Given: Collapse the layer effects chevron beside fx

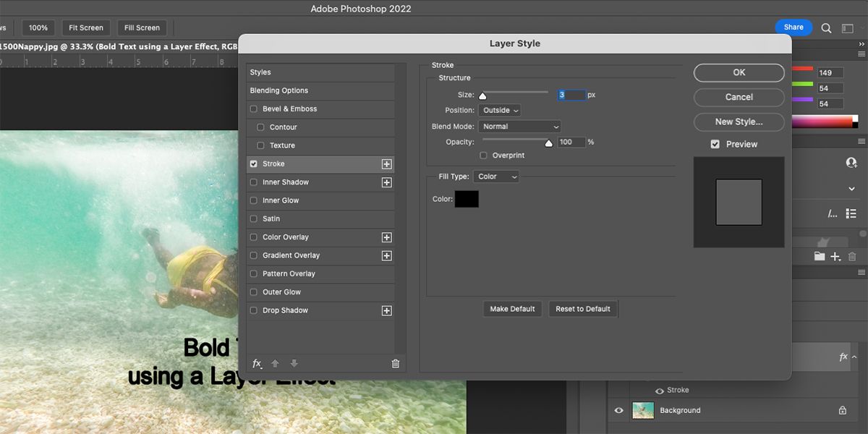Looking at the screenshot, I should (854, 357).
